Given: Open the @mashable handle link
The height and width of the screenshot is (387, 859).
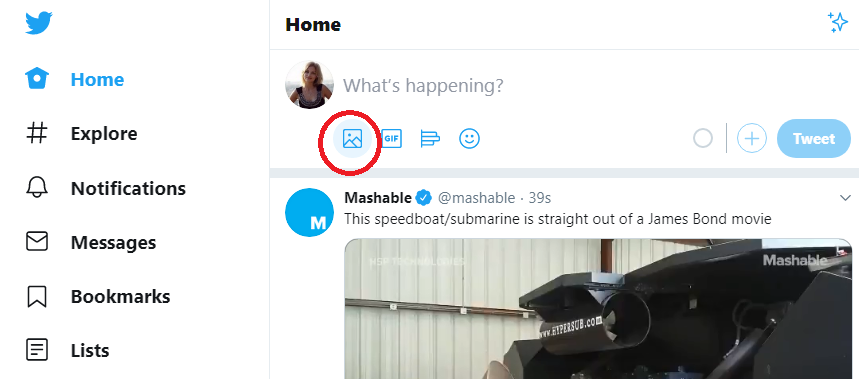Looking at the screenshot, I should coord(476,197).
